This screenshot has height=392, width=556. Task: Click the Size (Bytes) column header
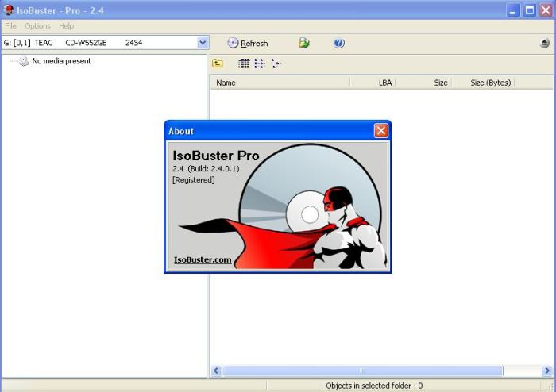483,83
